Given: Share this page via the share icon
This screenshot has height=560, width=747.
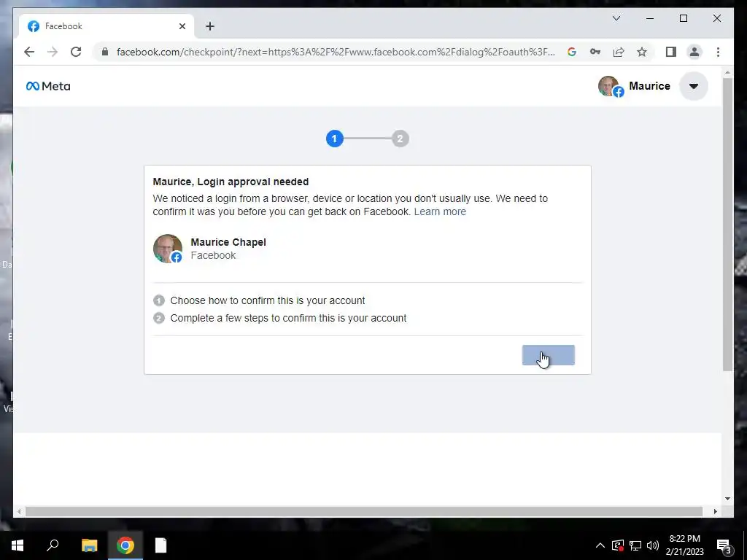Looking at the screenshot, I should [x=619, y=52].
